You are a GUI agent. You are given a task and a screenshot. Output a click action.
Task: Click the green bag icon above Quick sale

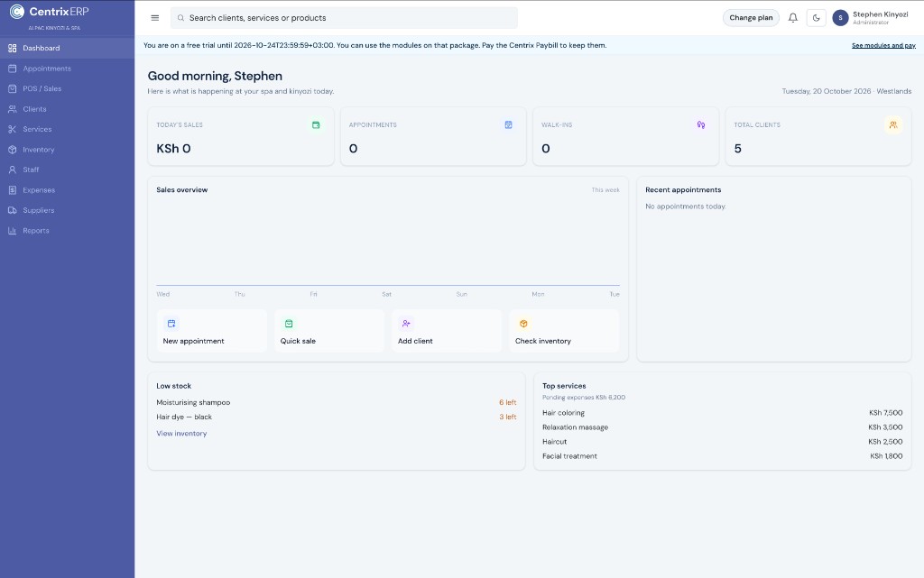pos(289,323)
